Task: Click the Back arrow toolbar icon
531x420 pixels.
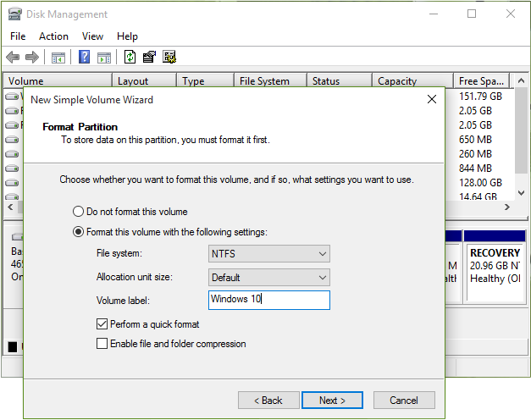Action: (13, 58)
